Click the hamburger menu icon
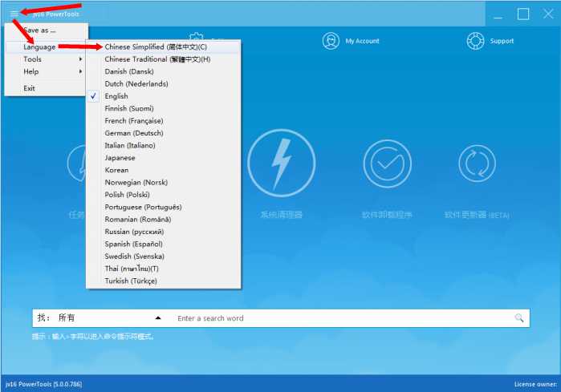The height and width of the screenshot is (392, 561). pyautogui.click(x=14, y=14)
